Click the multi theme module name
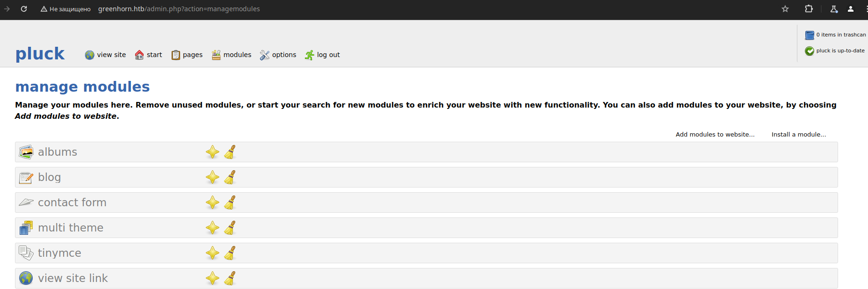868x289 pixels. [71, 228]
